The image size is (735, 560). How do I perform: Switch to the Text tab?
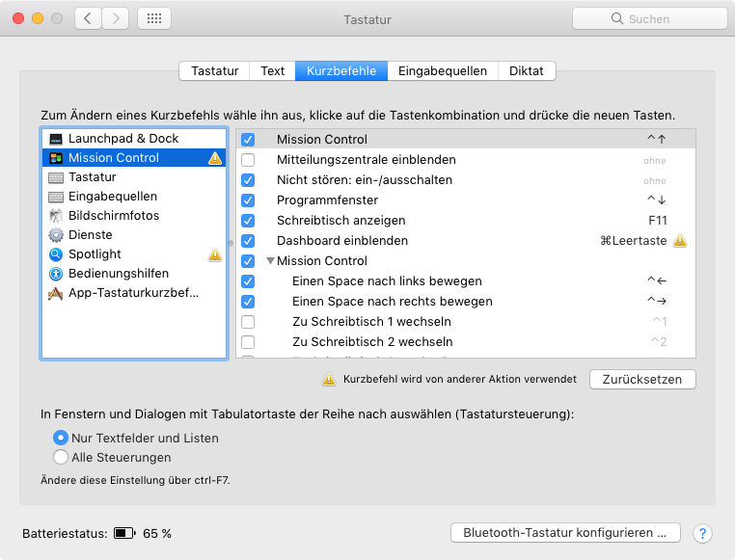point(272,70)
